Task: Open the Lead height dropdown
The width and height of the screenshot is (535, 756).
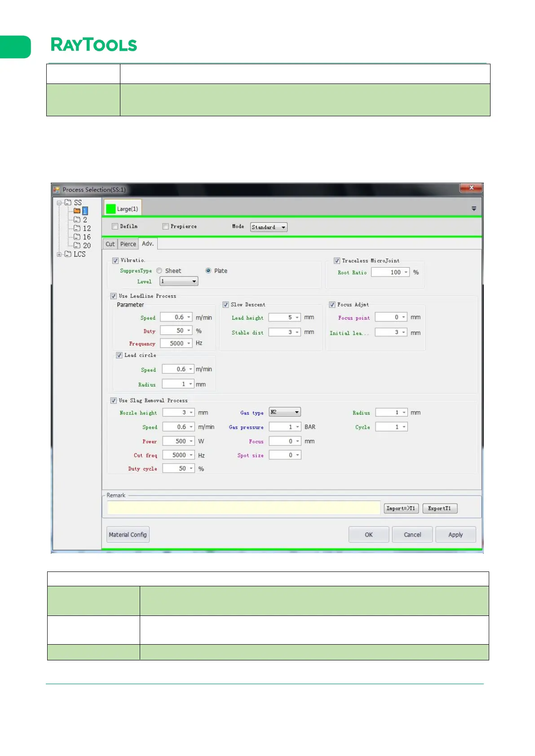Action: 297,317
